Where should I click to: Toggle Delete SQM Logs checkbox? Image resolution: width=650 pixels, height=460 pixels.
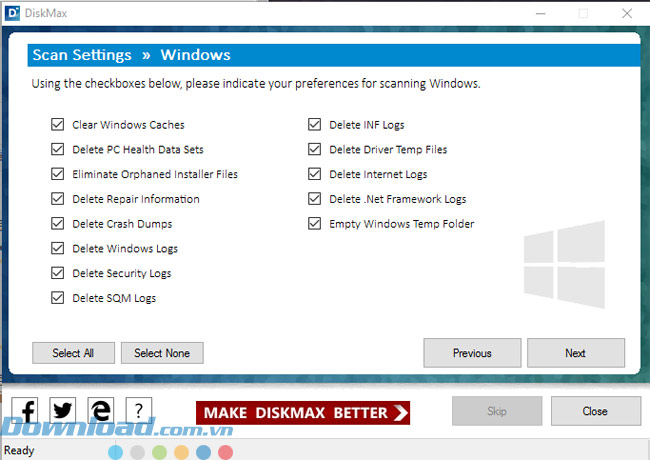click(58, 298)
